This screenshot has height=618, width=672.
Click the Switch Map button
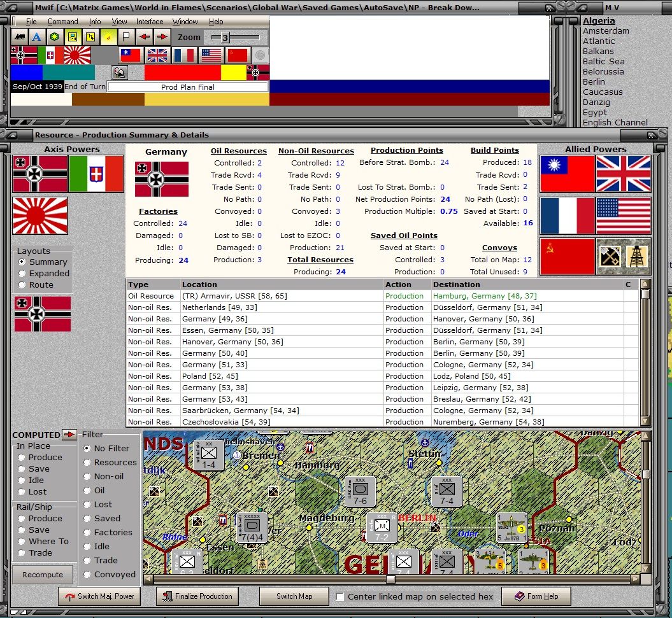[x=294, y=596]
